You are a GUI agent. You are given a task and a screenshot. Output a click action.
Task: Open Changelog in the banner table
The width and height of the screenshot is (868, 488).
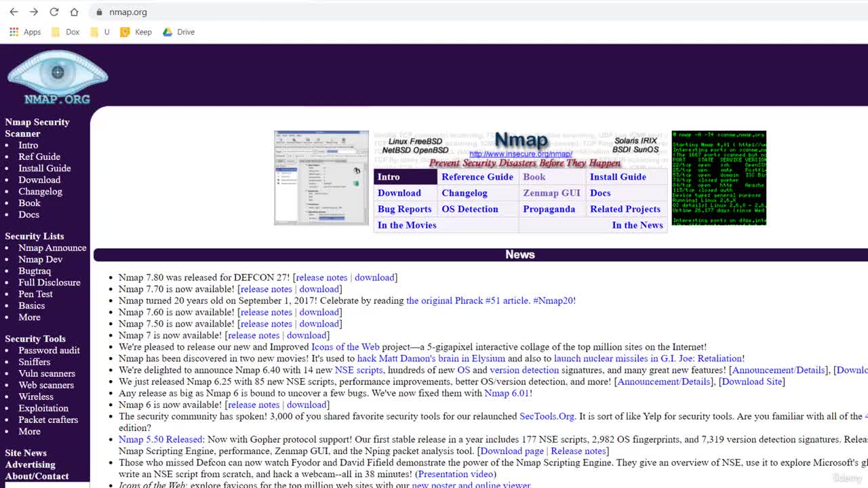click(465, 193)
